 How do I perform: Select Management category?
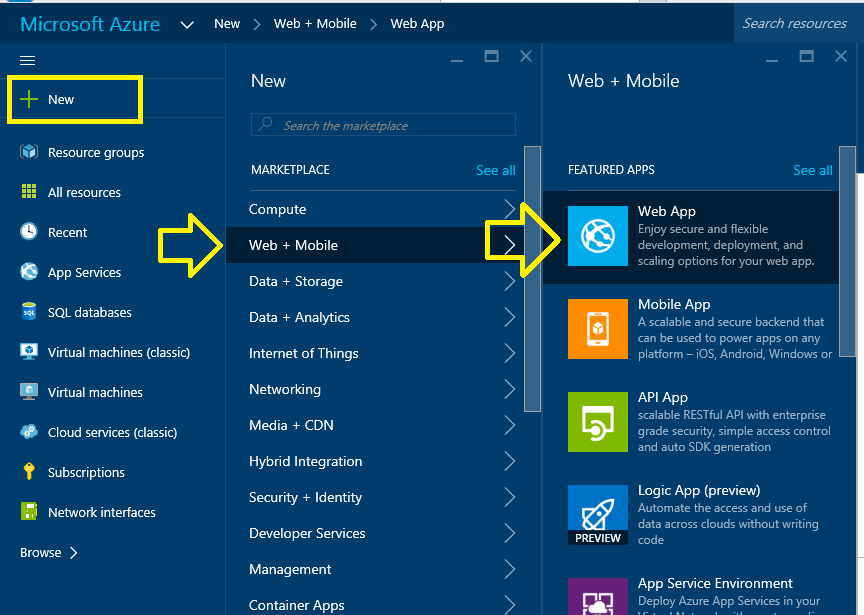pyautogui.click(x=375, y=569)
